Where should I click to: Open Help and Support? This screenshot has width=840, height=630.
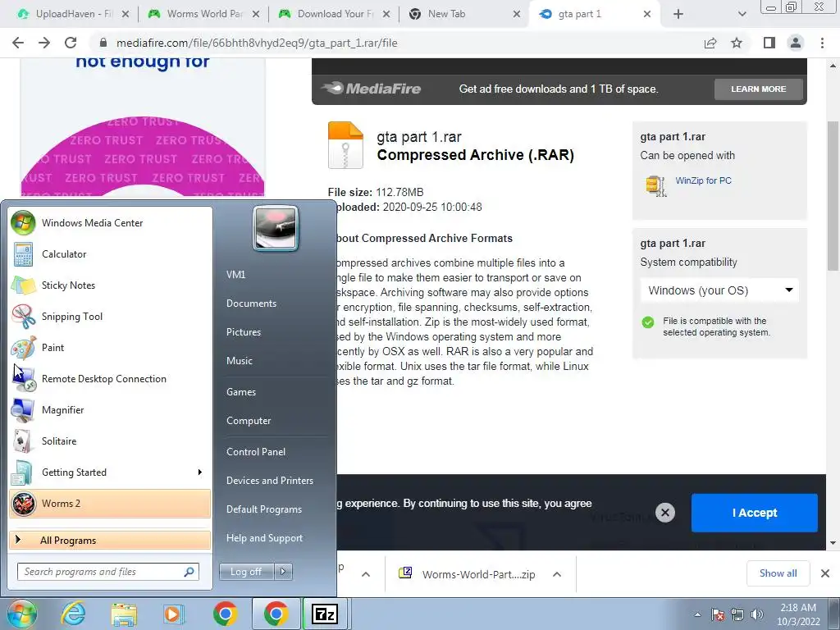click(265, 538)
